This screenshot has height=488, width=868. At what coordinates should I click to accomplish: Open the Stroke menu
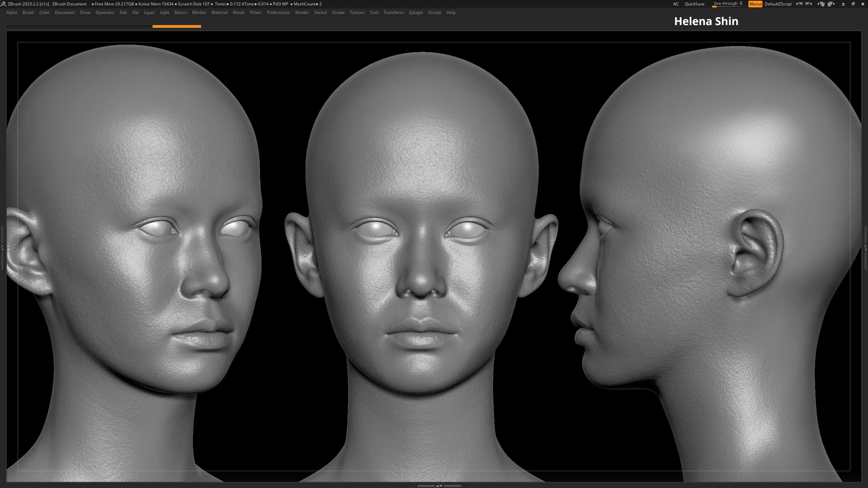click(338, 12)
